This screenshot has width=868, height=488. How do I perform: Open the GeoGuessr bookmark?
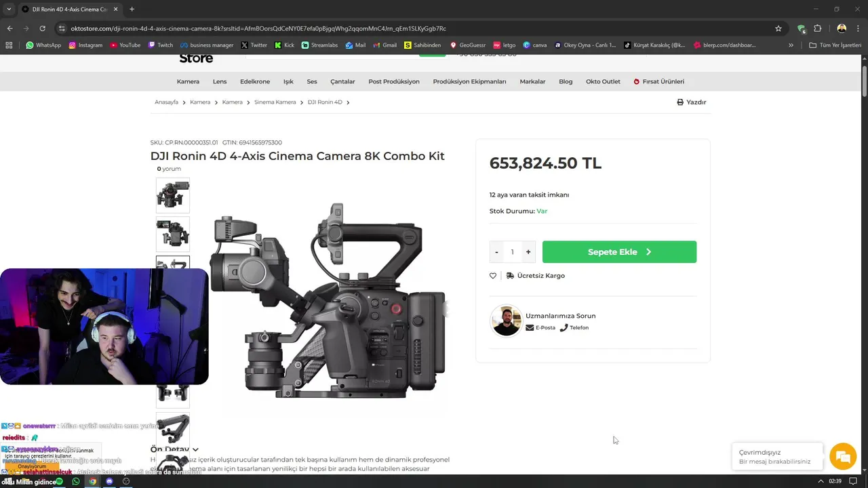click(468, 45)
